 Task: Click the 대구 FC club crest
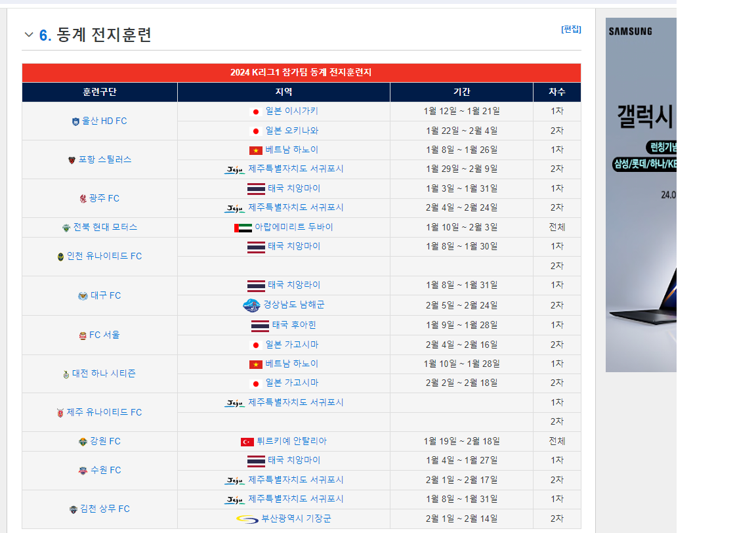pos(83,295)
